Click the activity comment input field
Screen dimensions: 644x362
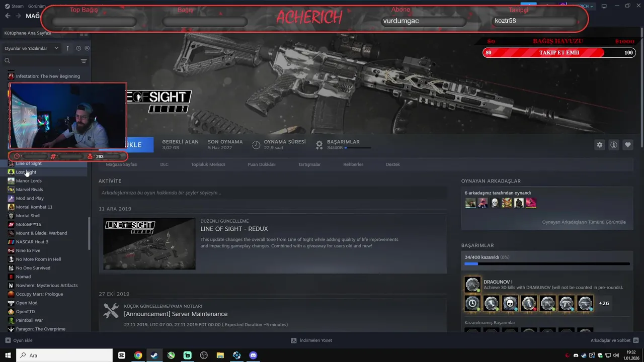(x=273, y=193)
